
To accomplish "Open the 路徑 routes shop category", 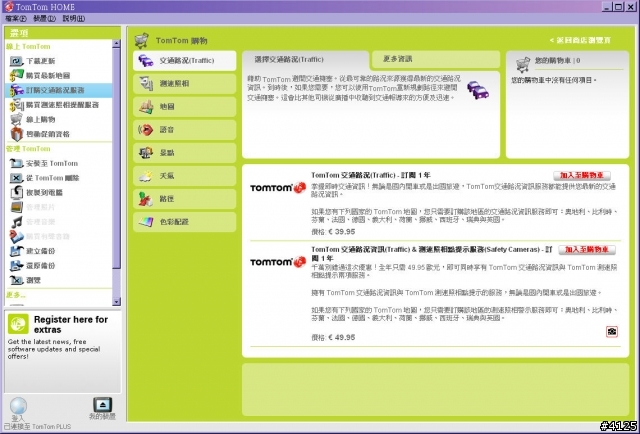I will (184, 199).
